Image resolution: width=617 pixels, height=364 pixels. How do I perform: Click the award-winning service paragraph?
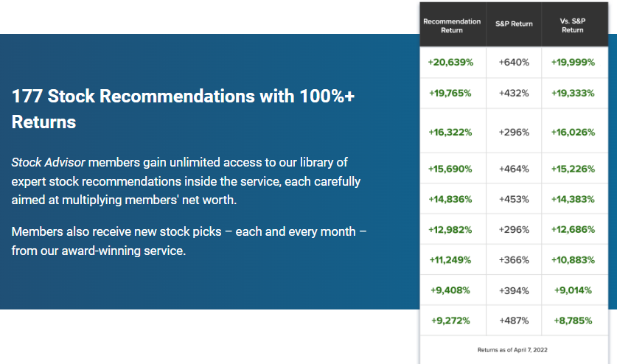coord(189,241)
